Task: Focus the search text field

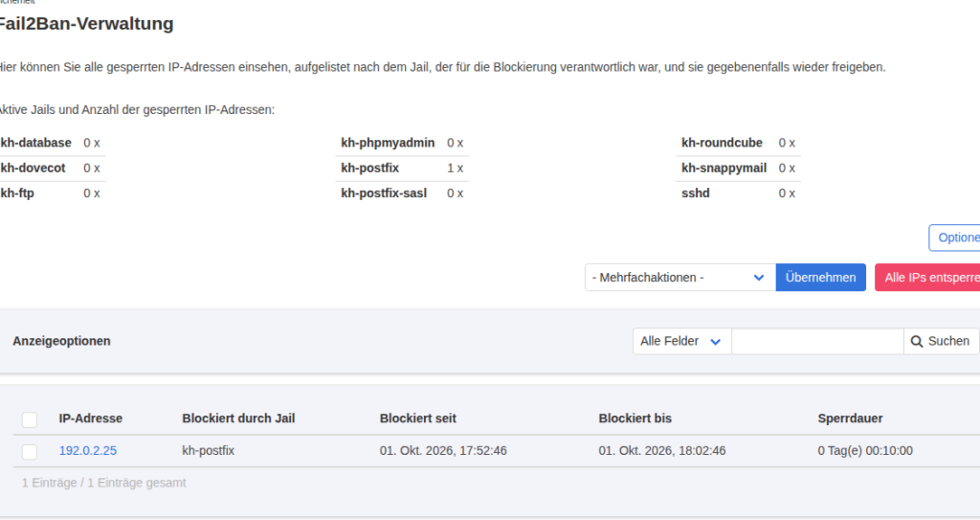Action: pyautogui.click(x=817, y=341)
